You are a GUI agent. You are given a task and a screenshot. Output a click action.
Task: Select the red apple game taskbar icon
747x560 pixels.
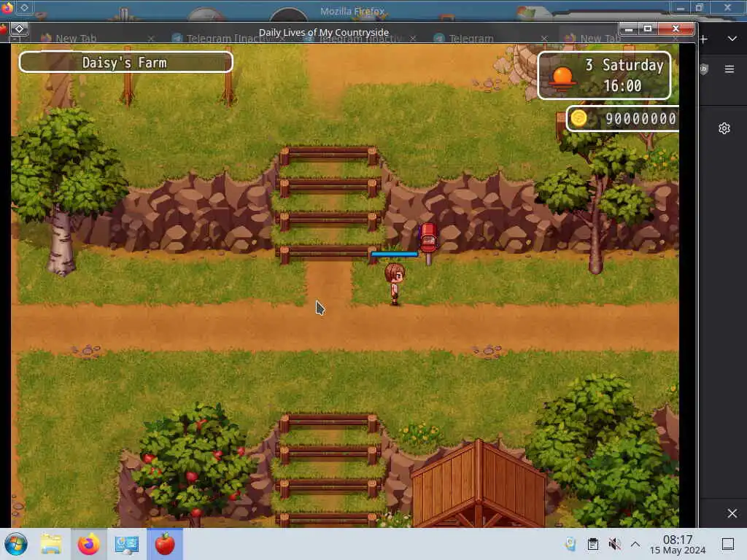click(164, 544)
